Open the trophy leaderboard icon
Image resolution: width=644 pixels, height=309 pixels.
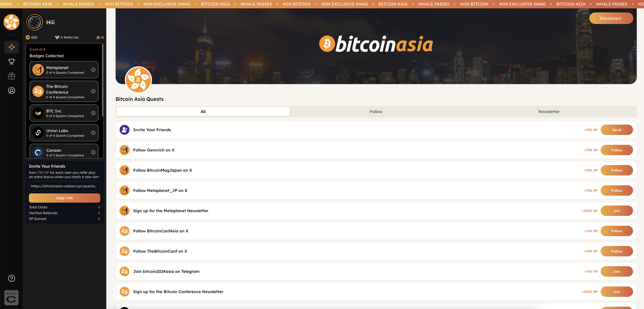click(x=12, y=62)
